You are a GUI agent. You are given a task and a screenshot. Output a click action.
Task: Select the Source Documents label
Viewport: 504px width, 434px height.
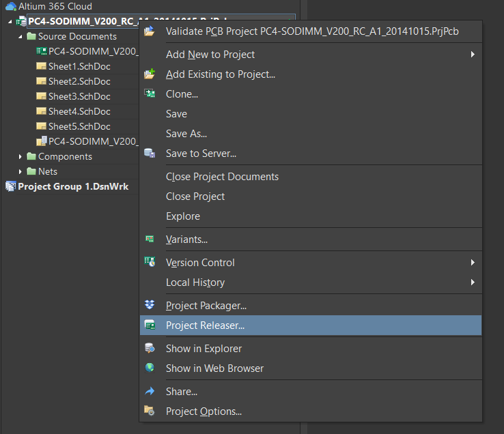click(77, 36)
